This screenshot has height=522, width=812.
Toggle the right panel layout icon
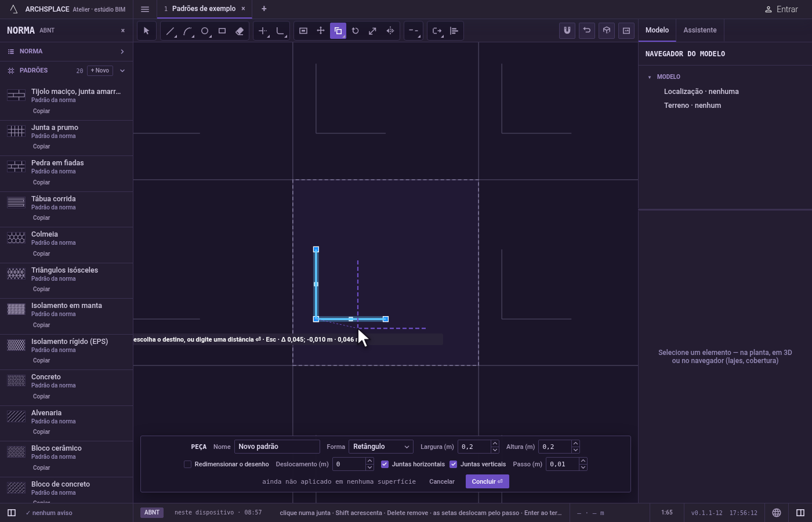tap(800, 513)
